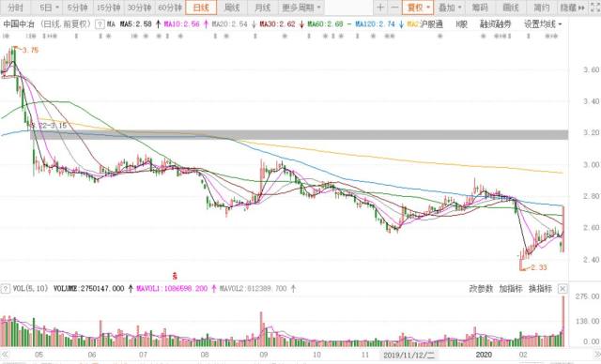The image size is (601, 364).
Task: Open the 叠加 overlay dropdown
Action: click(x=450, y=8)
